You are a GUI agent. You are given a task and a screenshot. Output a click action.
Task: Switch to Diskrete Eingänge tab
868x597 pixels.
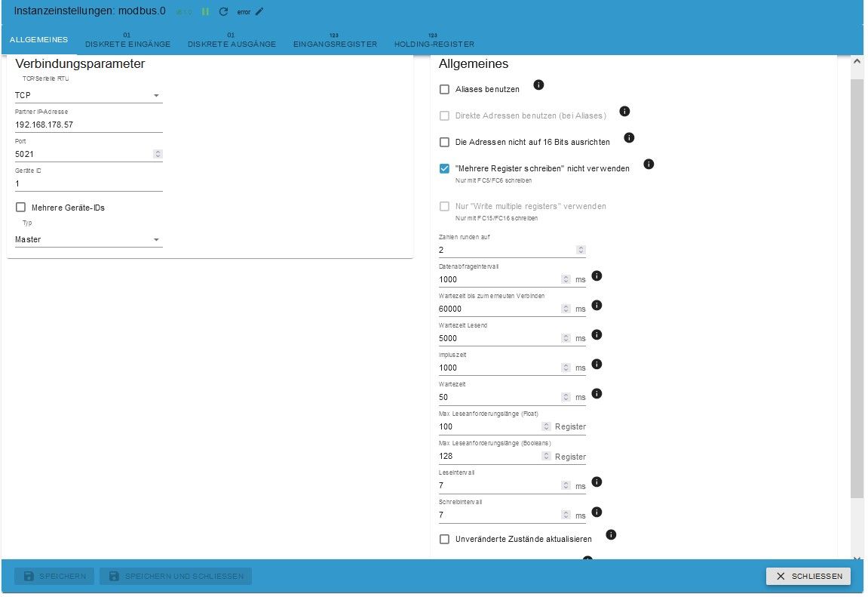pyautogui.click(x=128, y=40)
